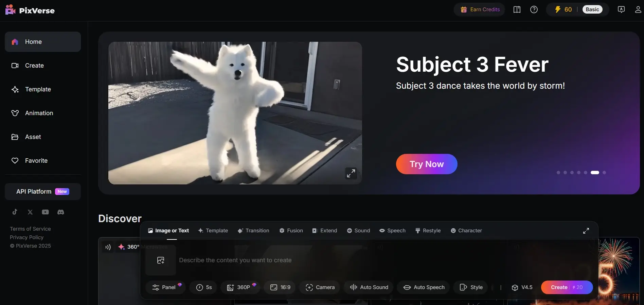This screenshot has height=305, width=644.
Task: Click the help question mark icon
Action: (534, 10)
